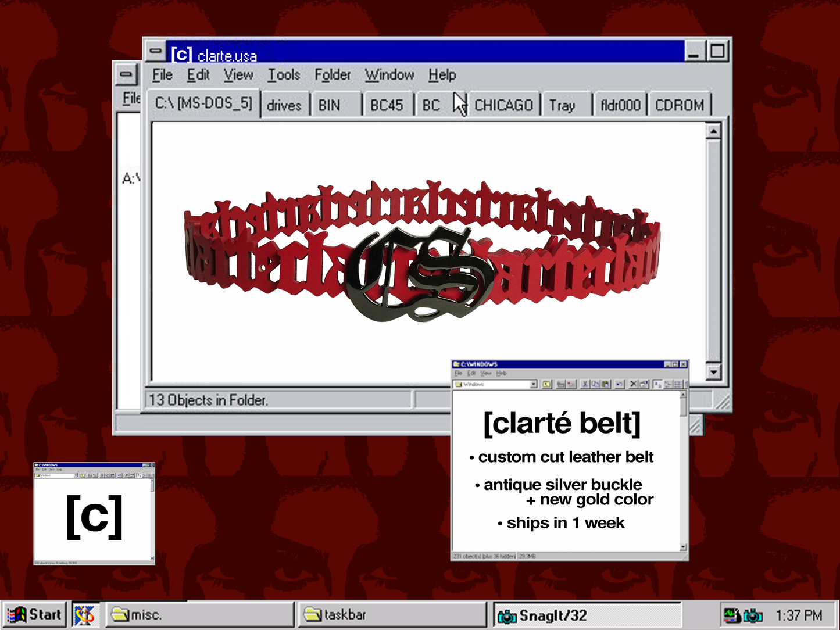Click 'ships in 1 week' text
Viewport: 840px width, 630px height.
click(566, 523)
